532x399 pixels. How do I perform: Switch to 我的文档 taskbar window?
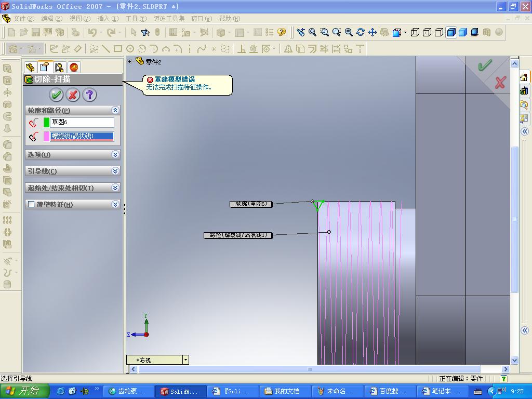pos(284,391)
